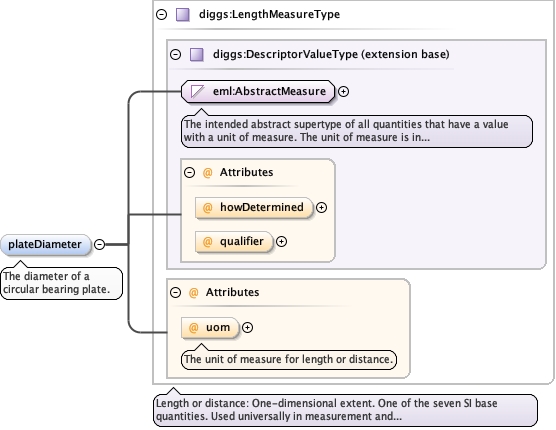Expand the qualifier attribute

click(281, 241)
